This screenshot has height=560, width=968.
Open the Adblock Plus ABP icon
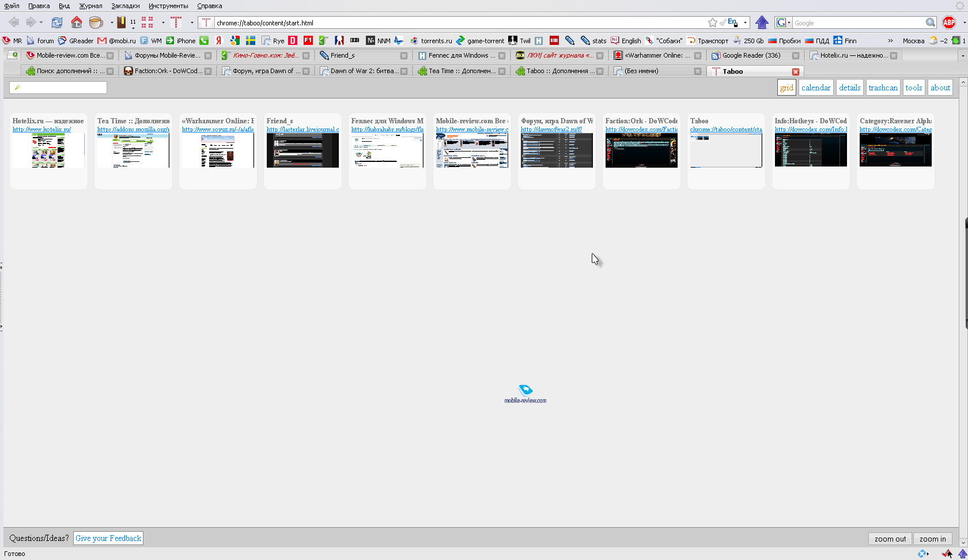949,22
